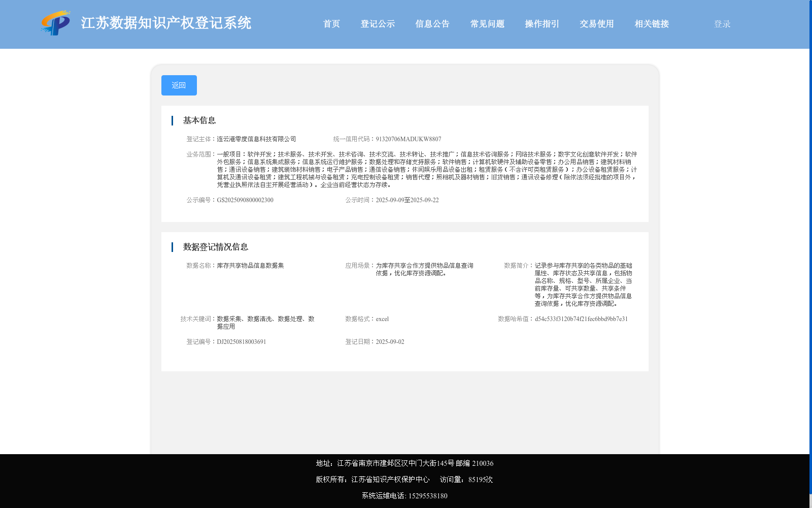This screenshot has height=508, width=812.
Task: Open the 操作指引 menu item
Action: point(543,24)
